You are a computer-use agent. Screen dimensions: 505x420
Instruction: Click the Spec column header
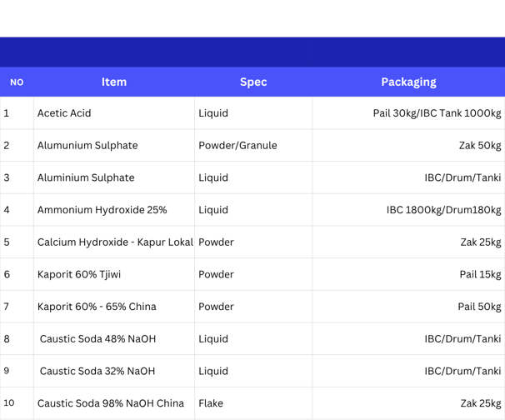point(253,82)
